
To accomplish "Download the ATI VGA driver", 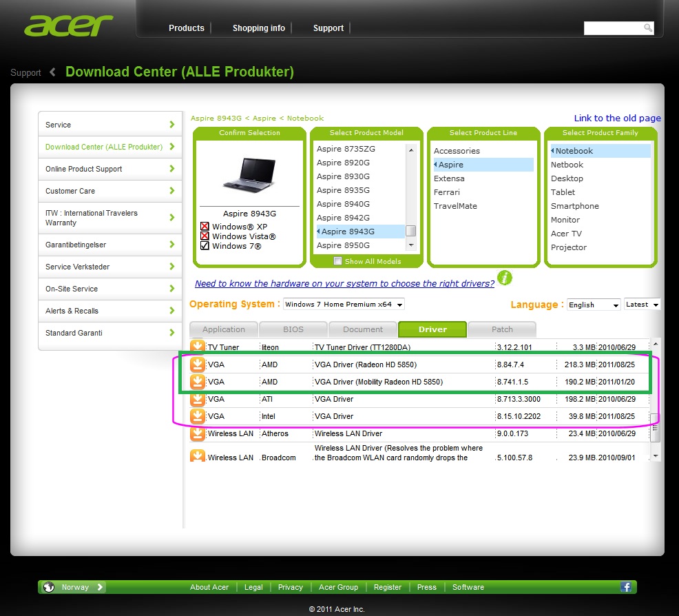I will pos(198,399).
